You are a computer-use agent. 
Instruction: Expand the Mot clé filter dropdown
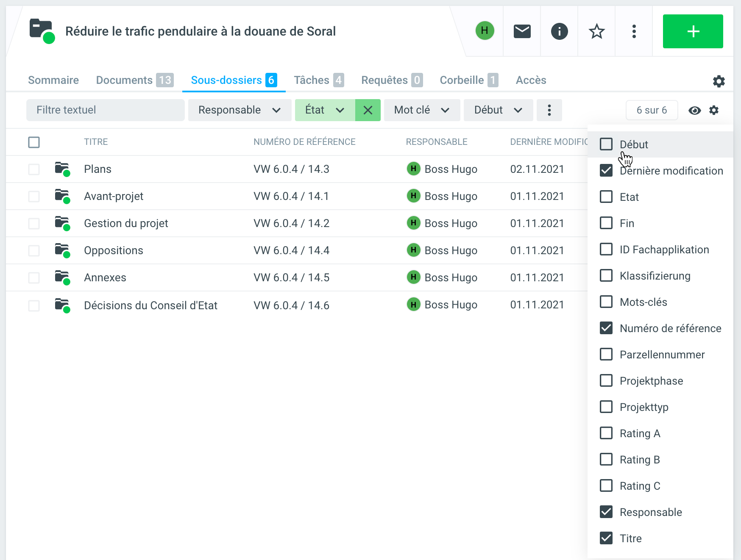point(421,111)
